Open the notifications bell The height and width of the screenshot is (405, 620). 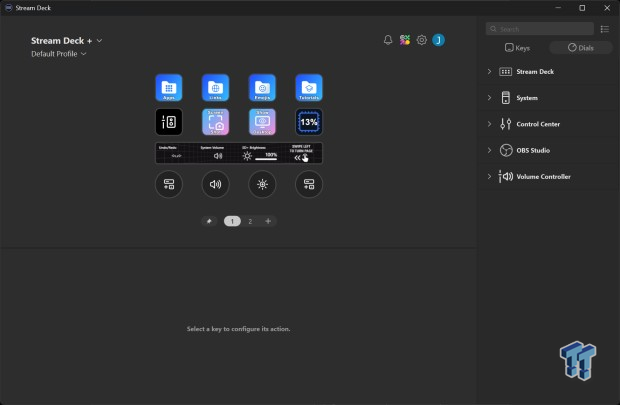[x=388, y=40]
